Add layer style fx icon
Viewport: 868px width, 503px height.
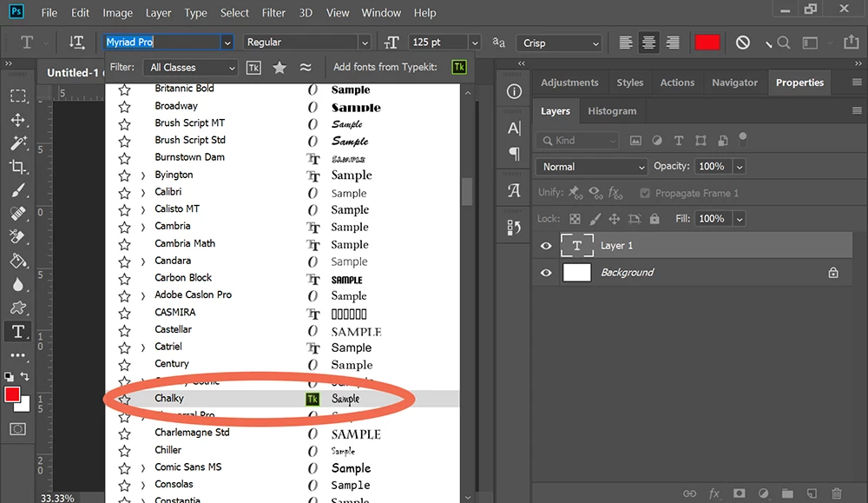tap(714, 493)
